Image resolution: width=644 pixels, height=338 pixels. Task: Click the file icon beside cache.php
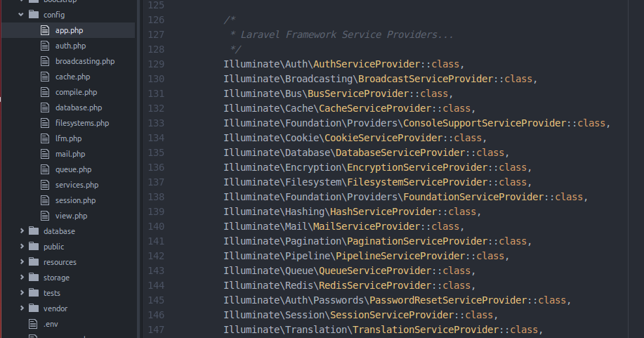(45, 77)
